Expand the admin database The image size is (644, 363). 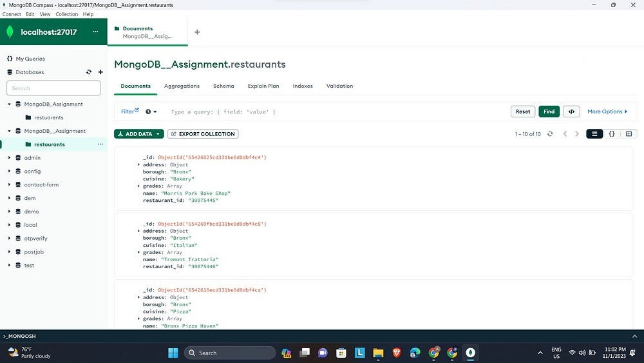tap(9, 157)
